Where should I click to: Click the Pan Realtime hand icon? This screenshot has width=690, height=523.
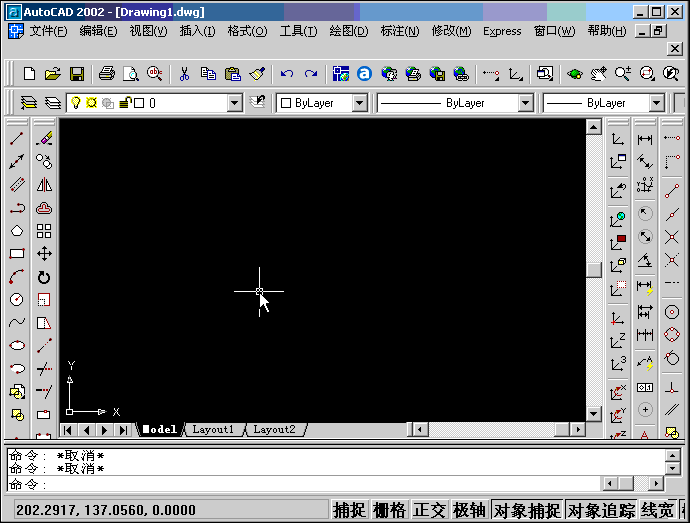pos(599,74)
